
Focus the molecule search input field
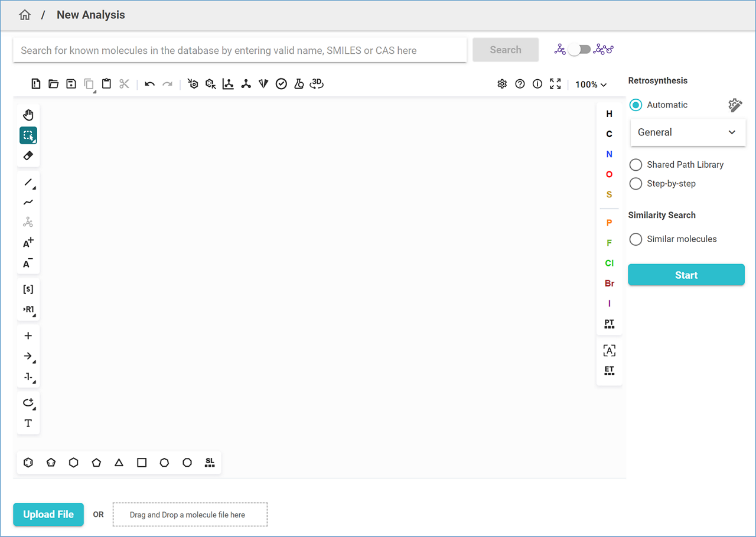(240, 50)
